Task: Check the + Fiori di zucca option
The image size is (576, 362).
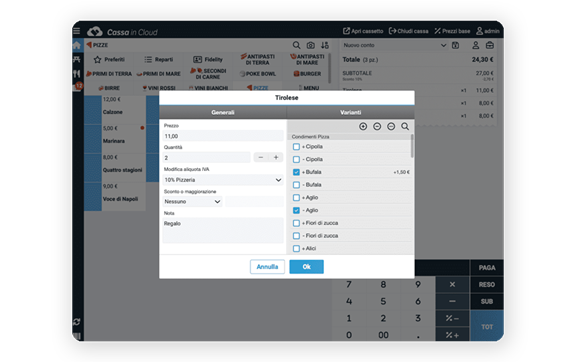Action: [296, 223]
